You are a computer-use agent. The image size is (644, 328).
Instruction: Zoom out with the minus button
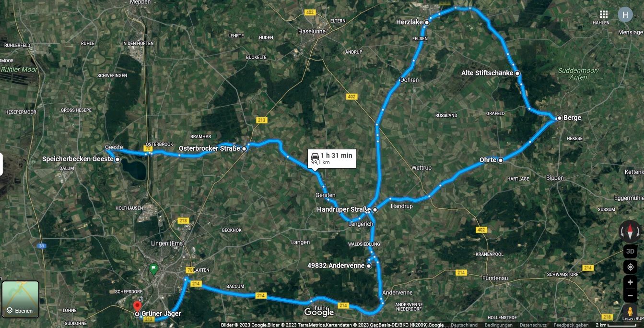pyautogui.click(x=630, y=295)
